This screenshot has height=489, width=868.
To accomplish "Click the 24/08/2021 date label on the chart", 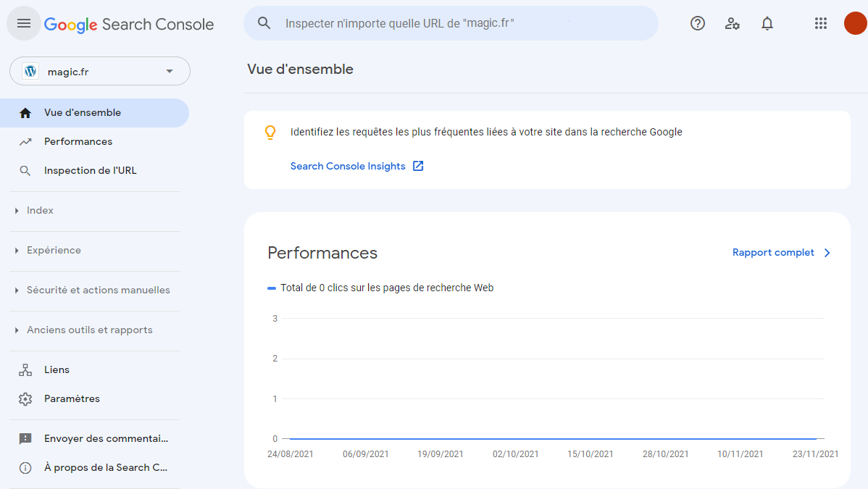I will 290,454.
